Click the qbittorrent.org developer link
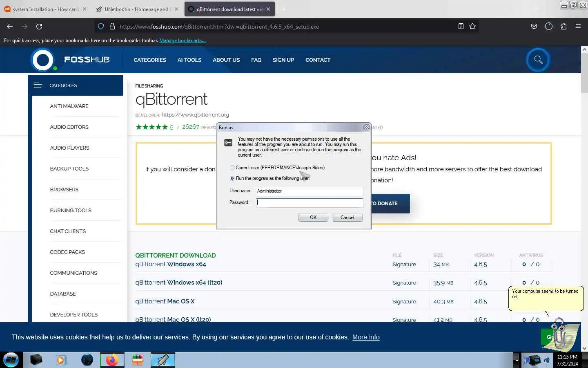Image resolution: width=588 pixels, height=368 pixels. pos(195,115)
